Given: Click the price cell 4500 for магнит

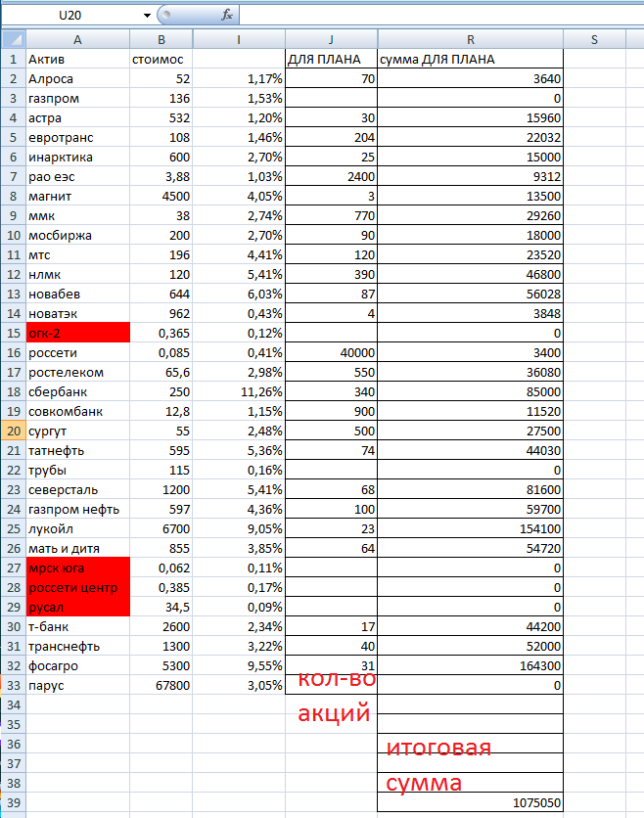Looking at the screenshot, I should tap(161, 196).
